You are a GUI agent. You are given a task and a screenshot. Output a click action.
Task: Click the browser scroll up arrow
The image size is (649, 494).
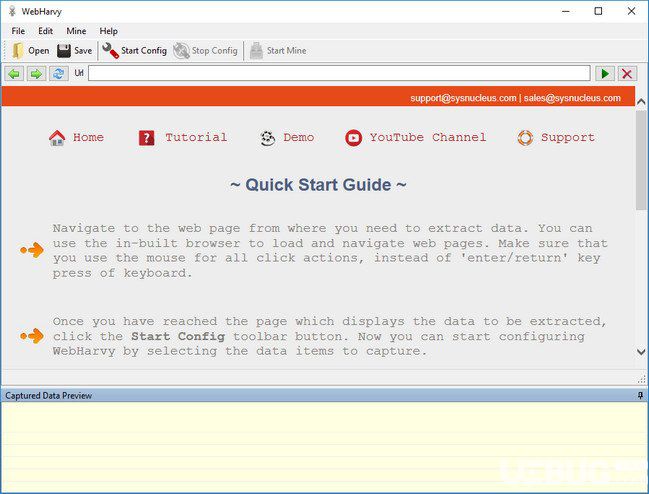(641, 101)
